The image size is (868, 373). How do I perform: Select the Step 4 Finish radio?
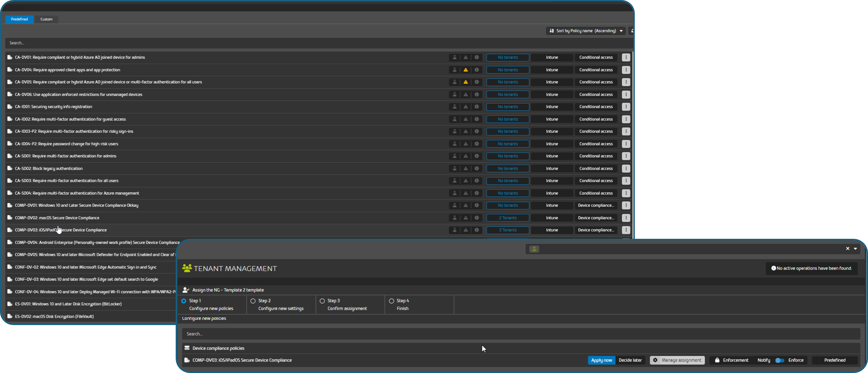click(391, 301)
